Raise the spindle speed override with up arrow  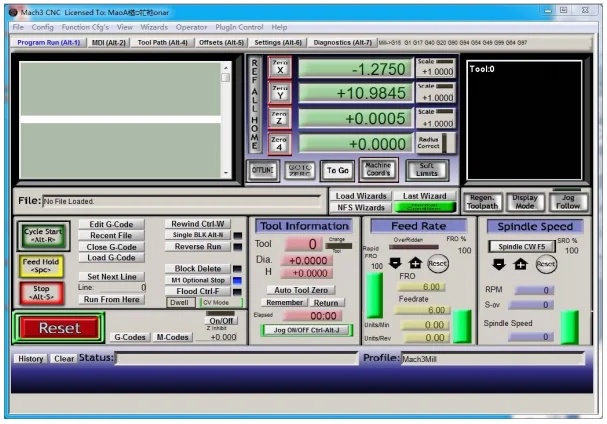522,265
